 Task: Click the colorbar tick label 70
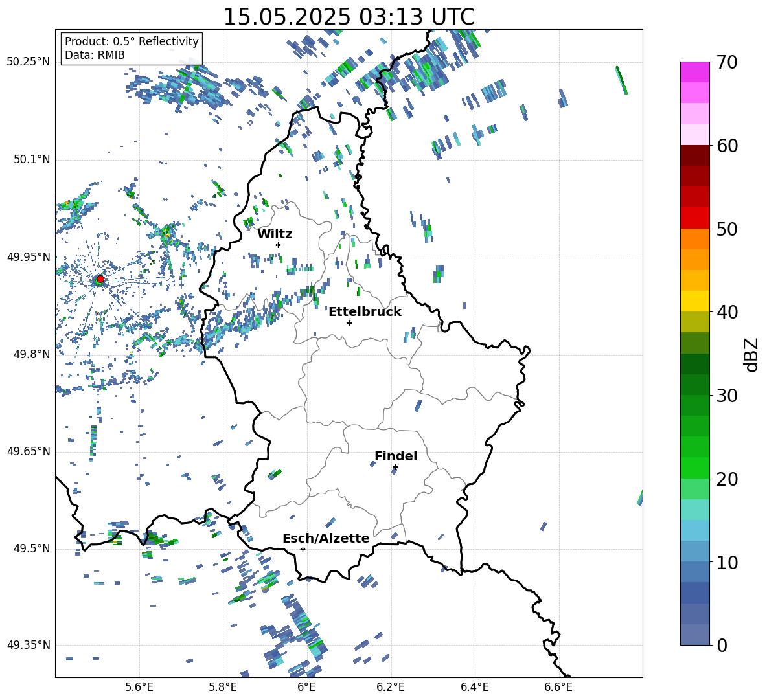727,62
